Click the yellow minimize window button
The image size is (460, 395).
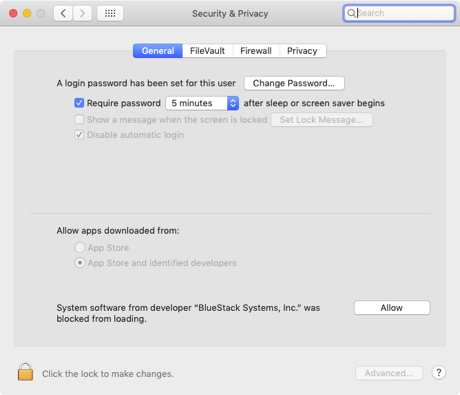pos(27,13)
